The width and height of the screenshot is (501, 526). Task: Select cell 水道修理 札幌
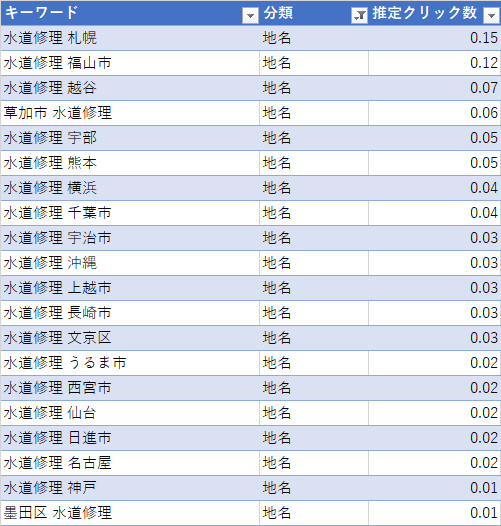point(130,38)
